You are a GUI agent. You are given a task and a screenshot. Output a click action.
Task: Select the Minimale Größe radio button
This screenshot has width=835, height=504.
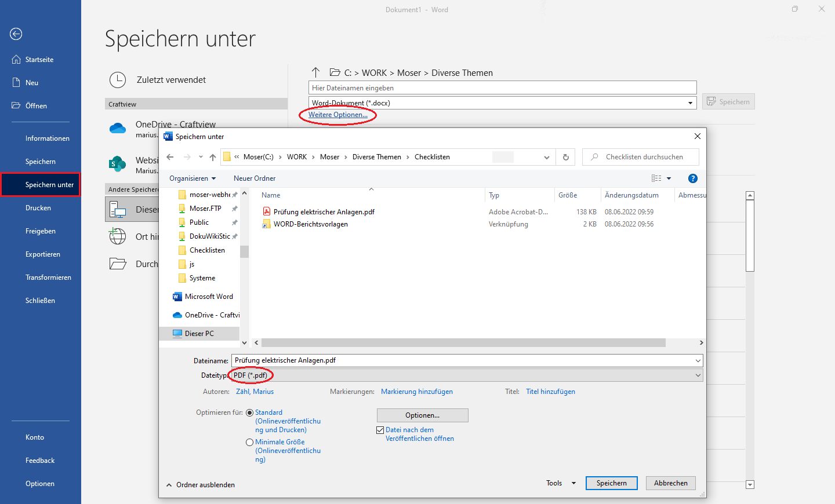pos(250,442)
